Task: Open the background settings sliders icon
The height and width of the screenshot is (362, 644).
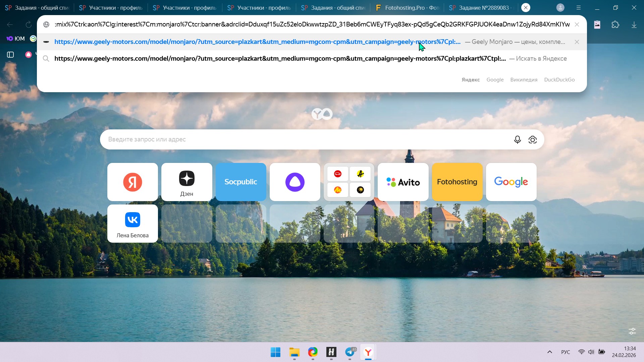Action: coord(632,331)
